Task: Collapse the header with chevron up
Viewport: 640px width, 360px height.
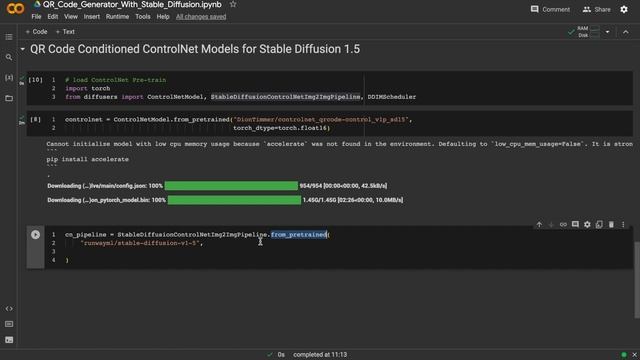Action: (626, 32)
